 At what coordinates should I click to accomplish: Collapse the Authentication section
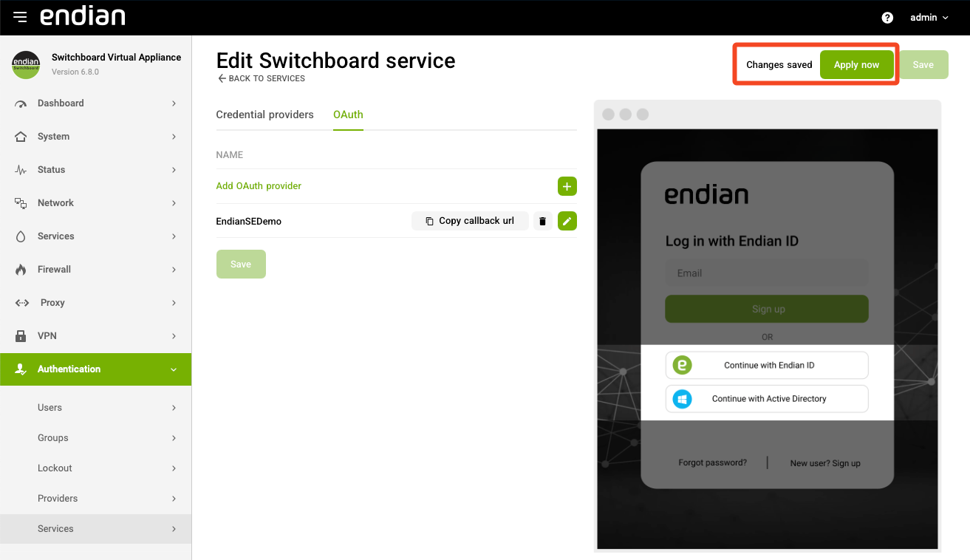(x=174, y=369)
